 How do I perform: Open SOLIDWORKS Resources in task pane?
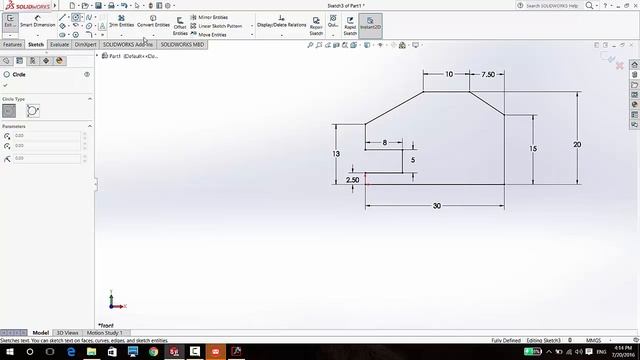pyautogui.click(x=634, y=65)
